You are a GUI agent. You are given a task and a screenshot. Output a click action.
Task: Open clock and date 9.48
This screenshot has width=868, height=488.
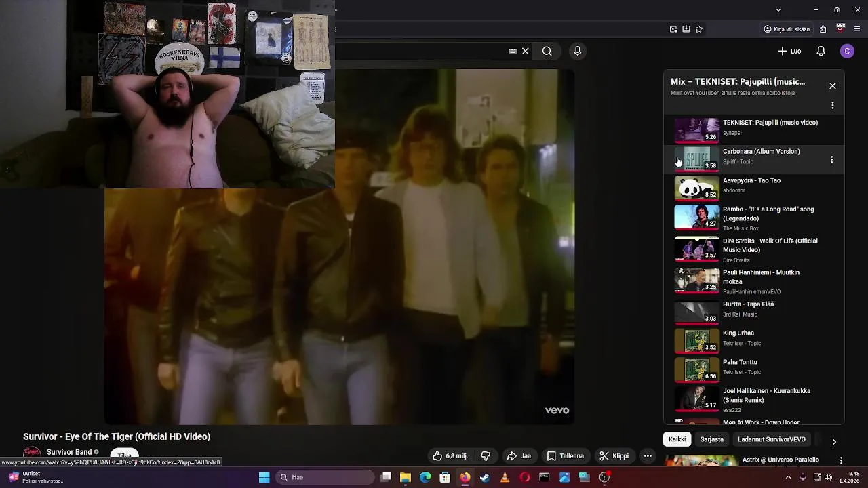tap(850, 477)
